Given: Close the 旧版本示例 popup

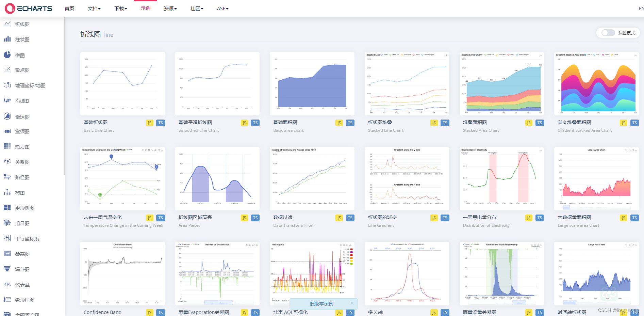Looking at the screenshot, I should click(352, 303).
